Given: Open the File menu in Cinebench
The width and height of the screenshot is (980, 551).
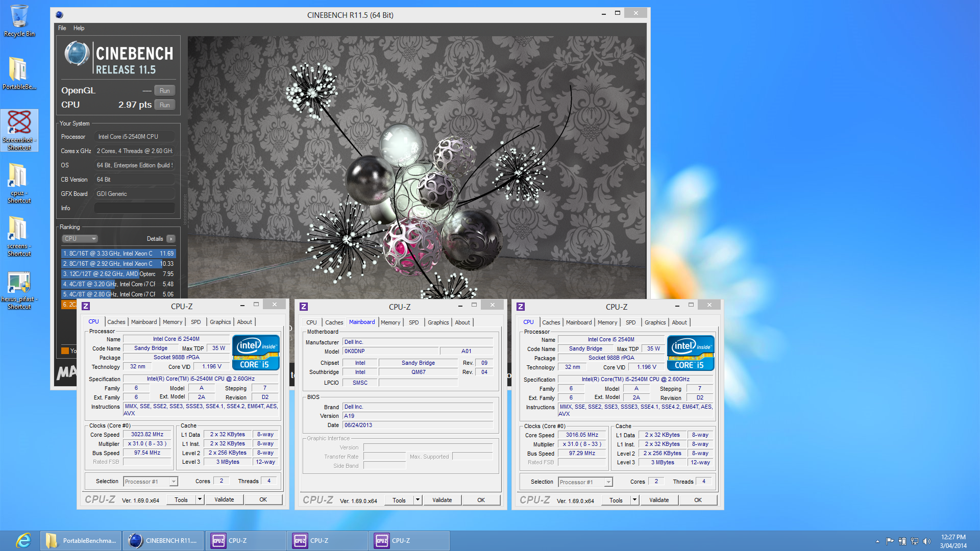Looking at the screenshot, I should click(x=62, y=28).
